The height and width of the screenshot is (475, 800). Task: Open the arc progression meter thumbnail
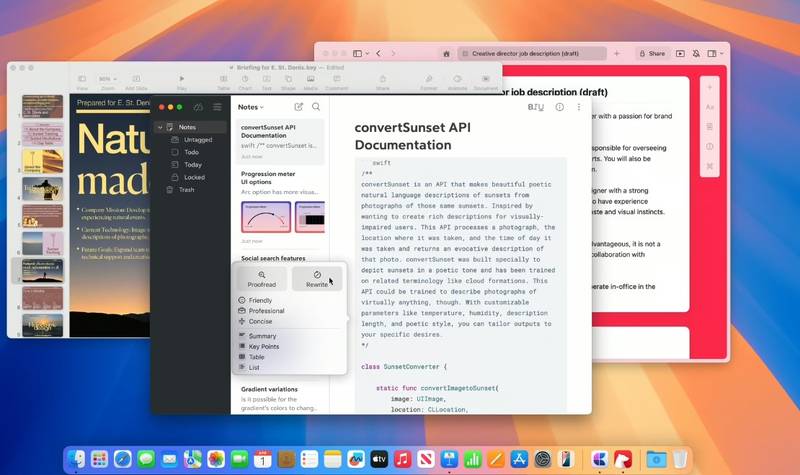pyautogui.click(x=266, y=217)
